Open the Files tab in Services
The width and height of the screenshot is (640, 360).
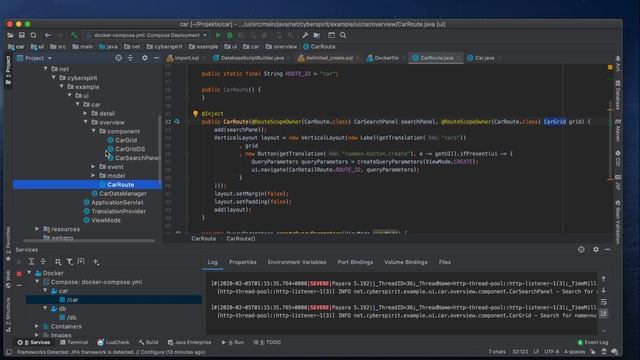445,262
